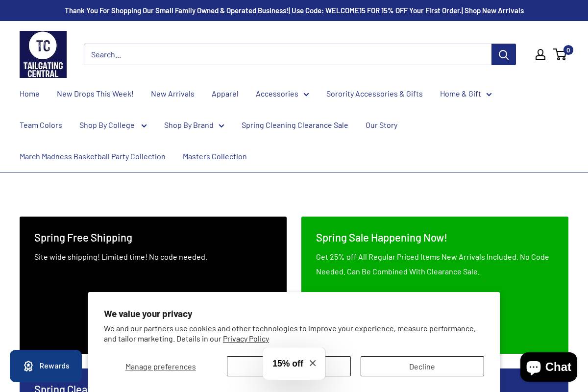Viewport: 588px width, 392px height.
Task: Visit Spring Cleaning Clearance Sale
Action: 295,125
